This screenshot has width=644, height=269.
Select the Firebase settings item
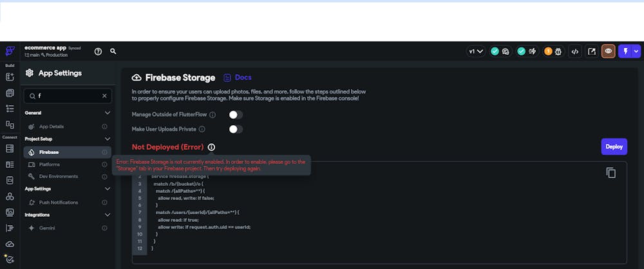point(68,152)
